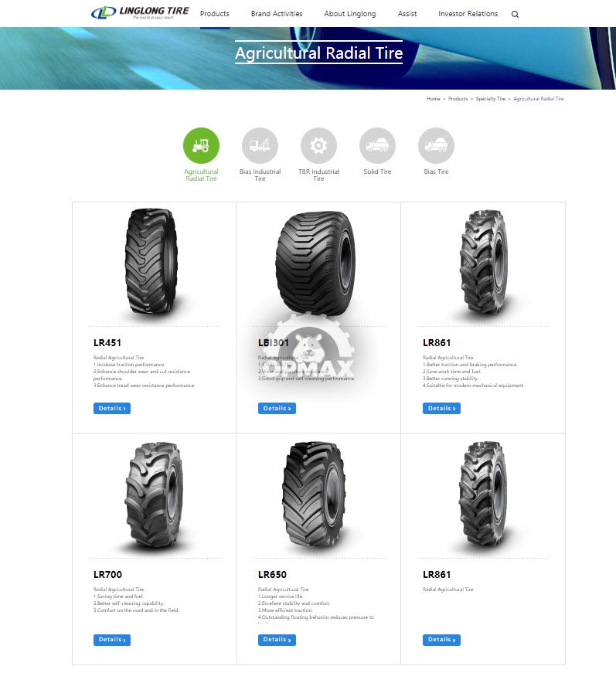Click the search magnifier icon in header
Viewport: 616px width, 690px height.
(515, 14)
